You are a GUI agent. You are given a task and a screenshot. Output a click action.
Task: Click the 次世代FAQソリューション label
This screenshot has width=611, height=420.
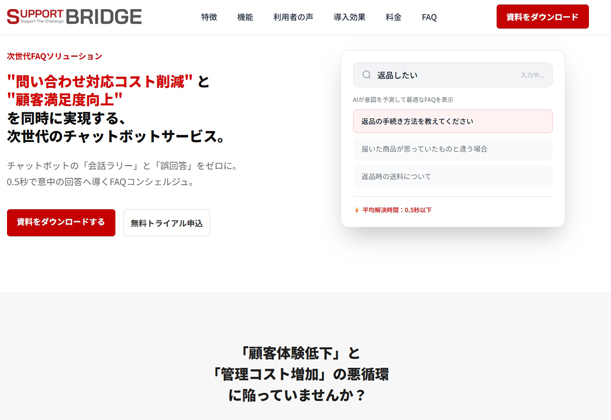[x=55, y=56]
